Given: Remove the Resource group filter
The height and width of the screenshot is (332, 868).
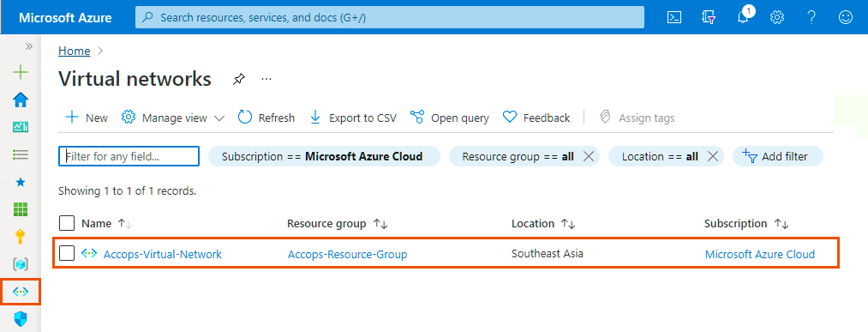Looking at the screenshot, I should 589,156.
